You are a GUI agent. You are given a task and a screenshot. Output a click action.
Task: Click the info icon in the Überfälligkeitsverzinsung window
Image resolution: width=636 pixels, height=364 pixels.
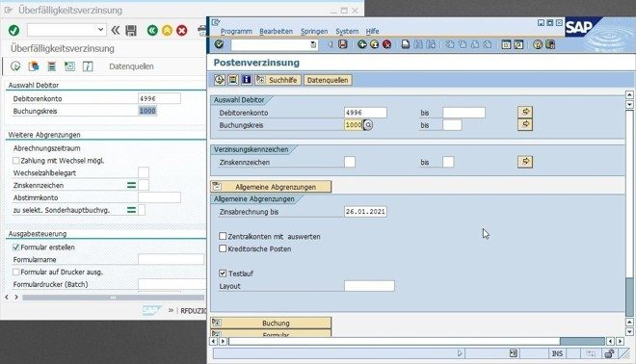(x=88, y=66)
